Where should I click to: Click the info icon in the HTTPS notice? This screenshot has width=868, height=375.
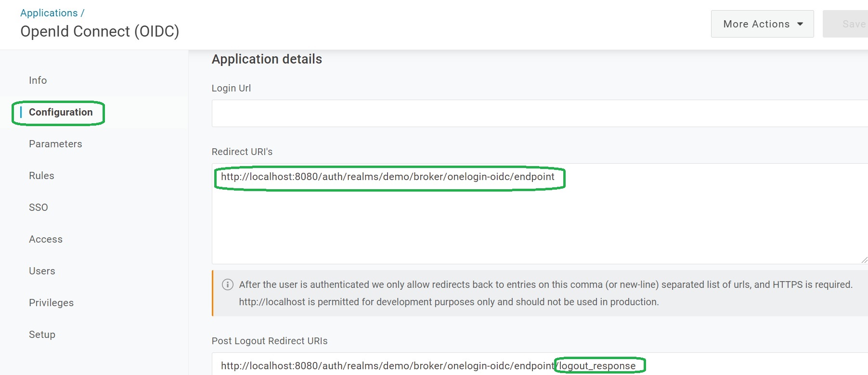(x=228, y=284)
